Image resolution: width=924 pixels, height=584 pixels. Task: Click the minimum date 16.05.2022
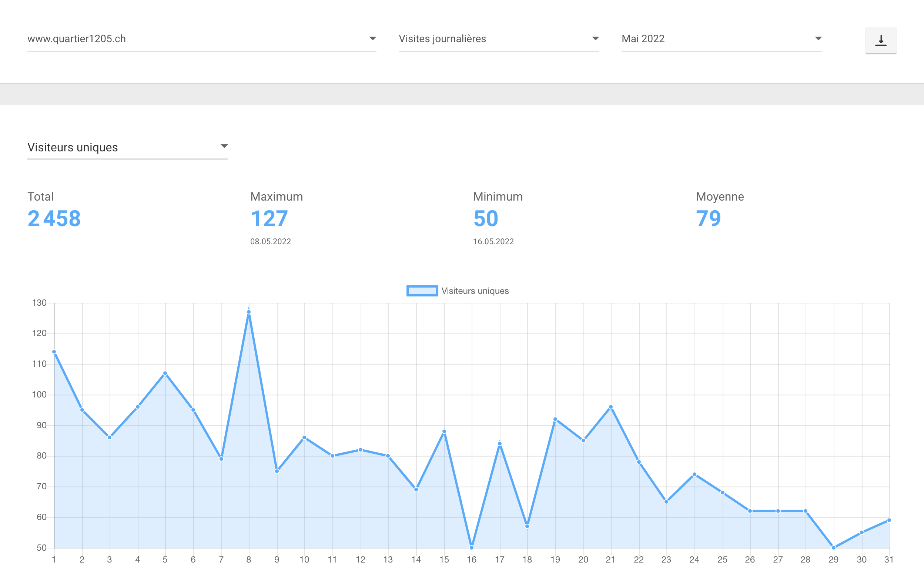(493, 241)
